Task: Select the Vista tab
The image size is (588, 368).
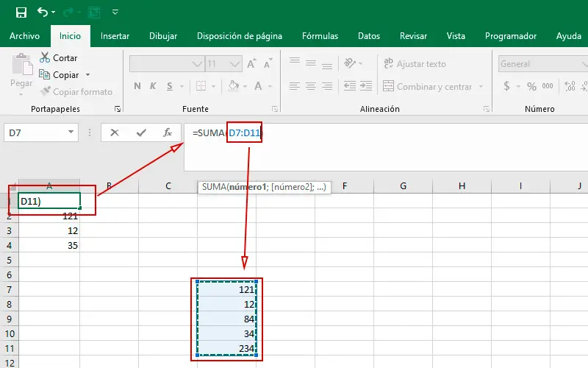Action: click(x=456, y=36)
